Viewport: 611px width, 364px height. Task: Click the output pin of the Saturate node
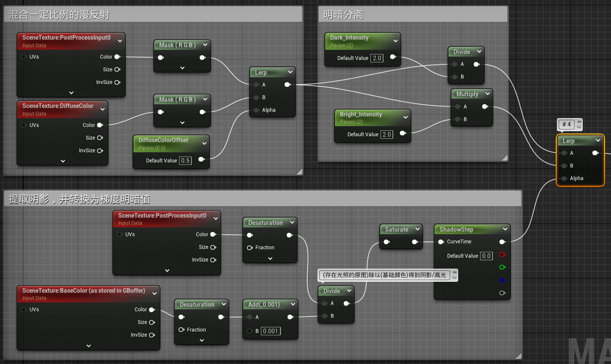point(415,242)
